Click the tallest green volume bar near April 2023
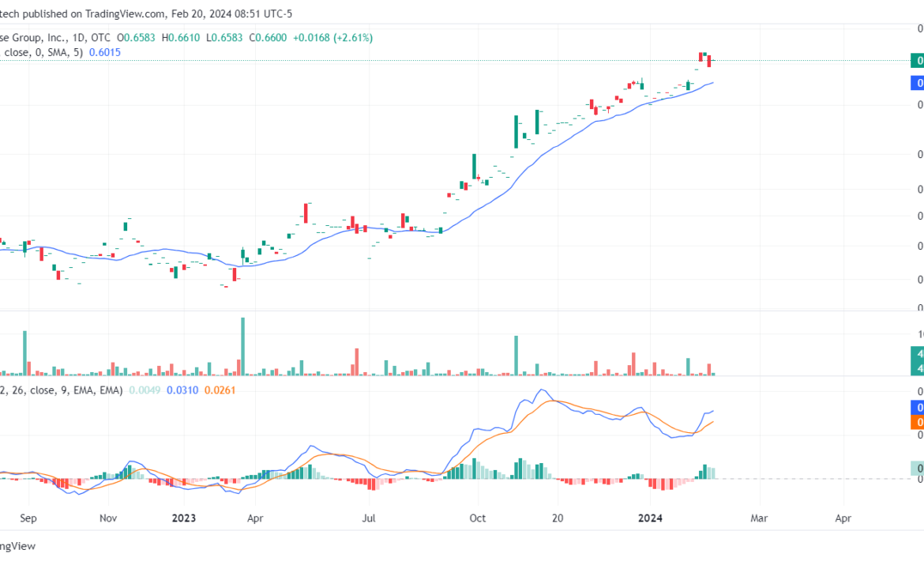Viewport: 924px width, 561px height. (x=242, y=346)
